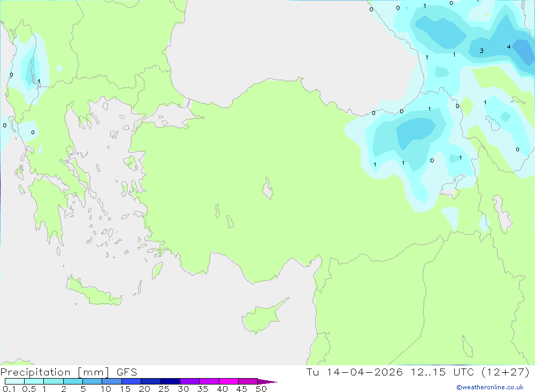The height and width of the screenshot is (392, 535).
Task: Select the magenta legend swatch between 40 and 45
Action: [228, 381]
